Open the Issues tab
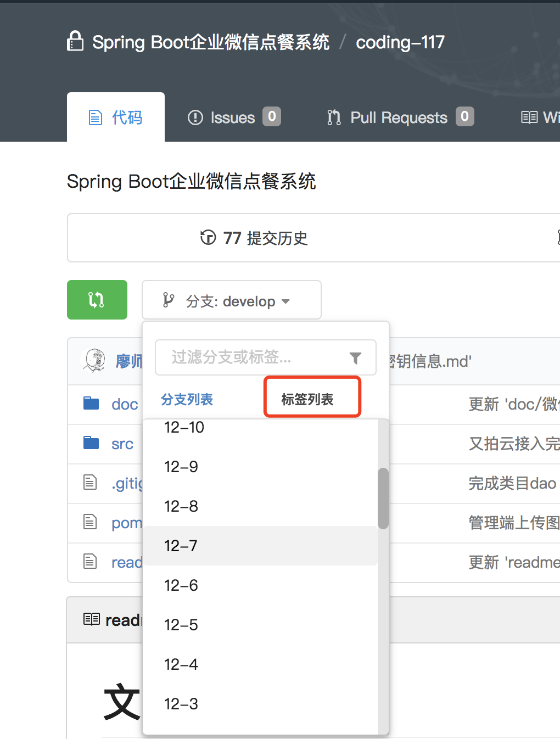Image resolution: width=560 pixels, height=739 pixels. (234, 117)
